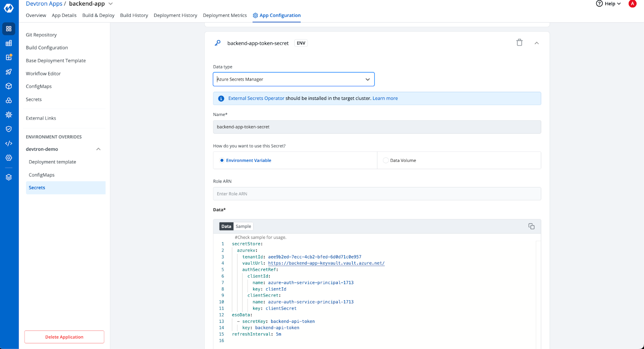644x349 pixels.
Task: Click the key icon beside backend-app-token-secret
Action: tap(218, 43)
